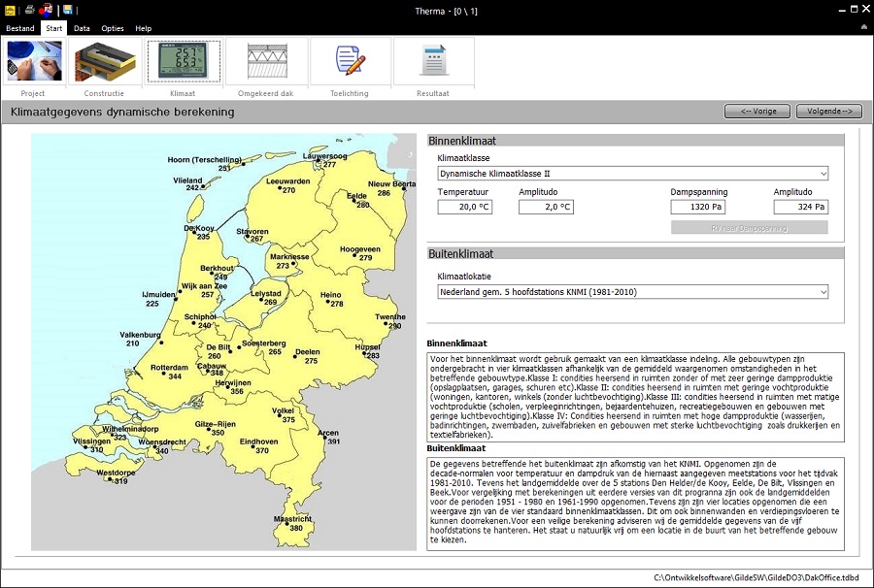This screenshot has height=588, width=874.
Task: Go back with the Vorige button
Action: [757, 112]
